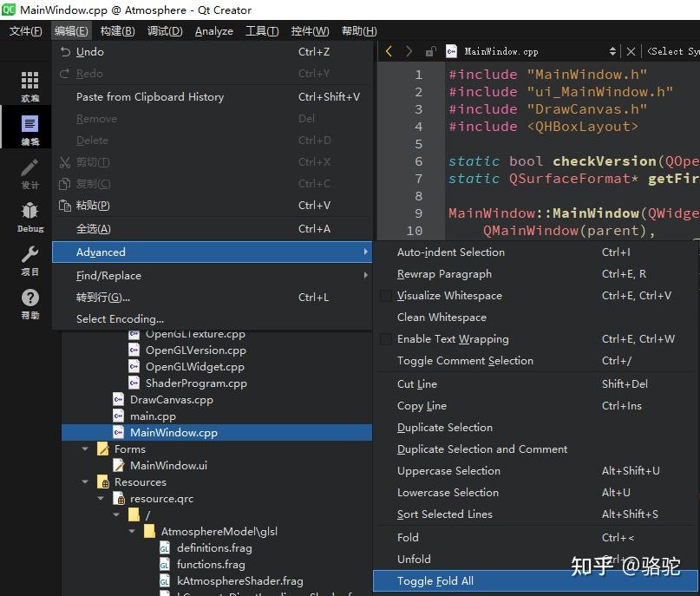Collapse the Resources folder node
This screenshot has height=596, width=700.
[86, 482]
